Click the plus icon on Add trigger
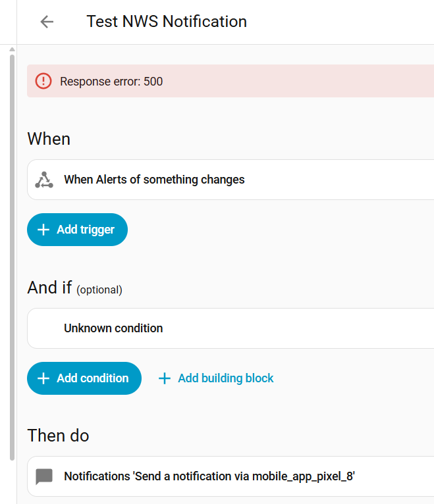This screenshot has height=504, width=434. coord(43,230)
